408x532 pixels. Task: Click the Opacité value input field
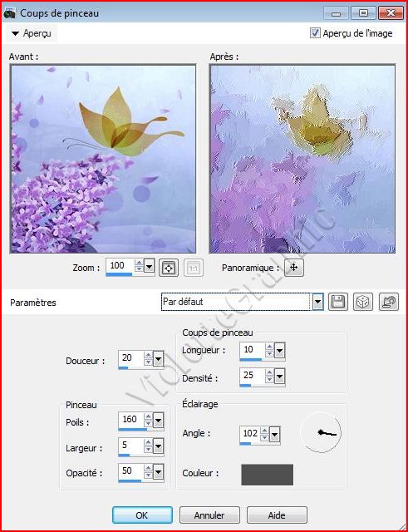tap(130, 471)
